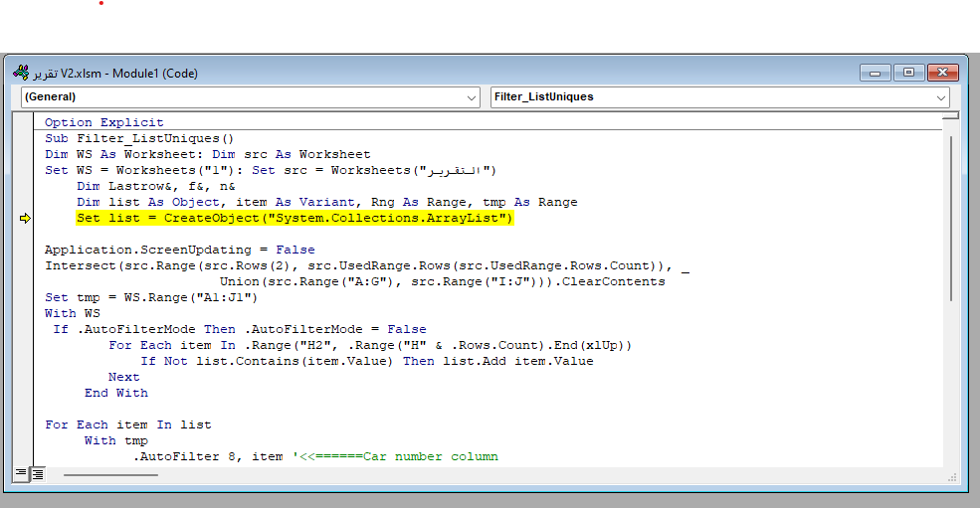Click 'Dim list As Object' line
The width and height of the screenshot is (980, 508).
[327, 203]
